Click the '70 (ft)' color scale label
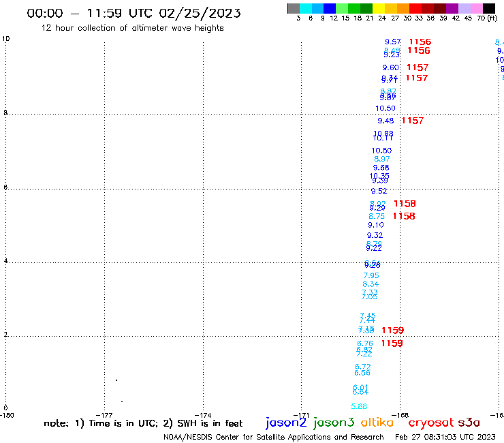The width and height of the screenshot is (504, 443). coord(487,18)
